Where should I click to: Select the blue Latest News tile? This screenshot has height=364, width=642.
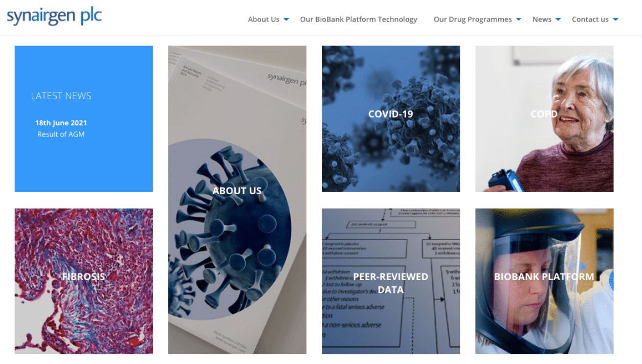[x=84, y=119]
